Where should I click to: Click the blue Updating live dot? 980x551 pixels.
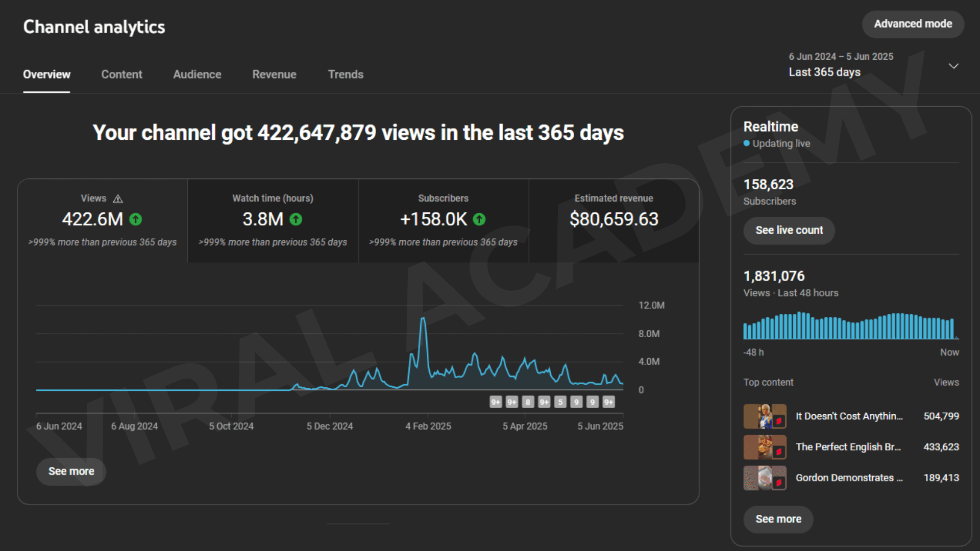(747, 143)
